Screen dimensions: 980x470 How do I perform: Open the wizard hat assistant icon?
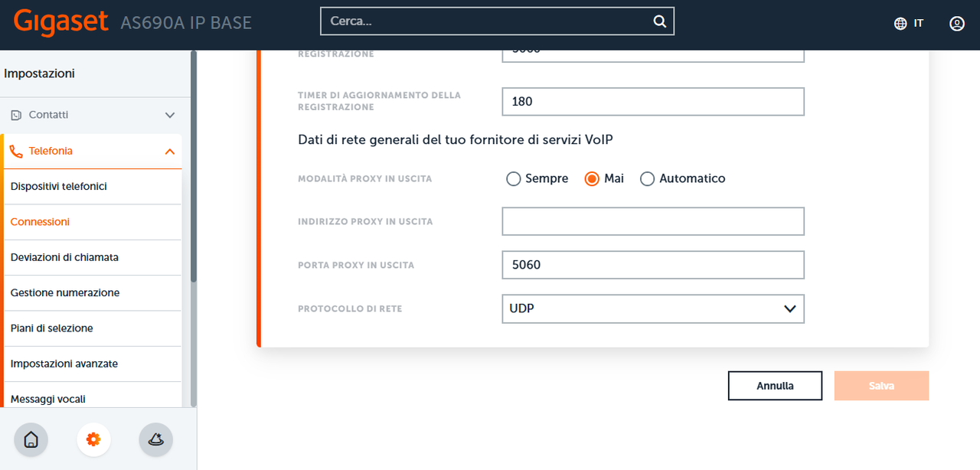coord(156,439)
